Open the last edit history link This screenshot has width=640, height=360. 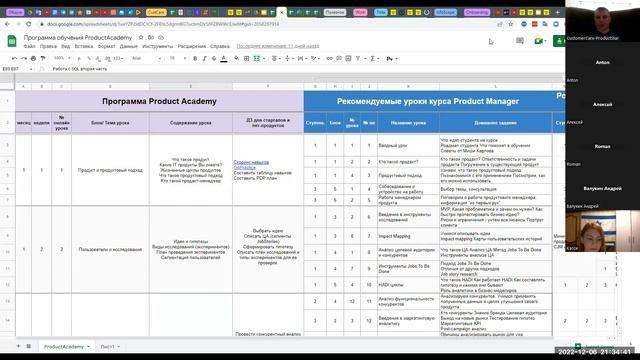pos(278,46)
